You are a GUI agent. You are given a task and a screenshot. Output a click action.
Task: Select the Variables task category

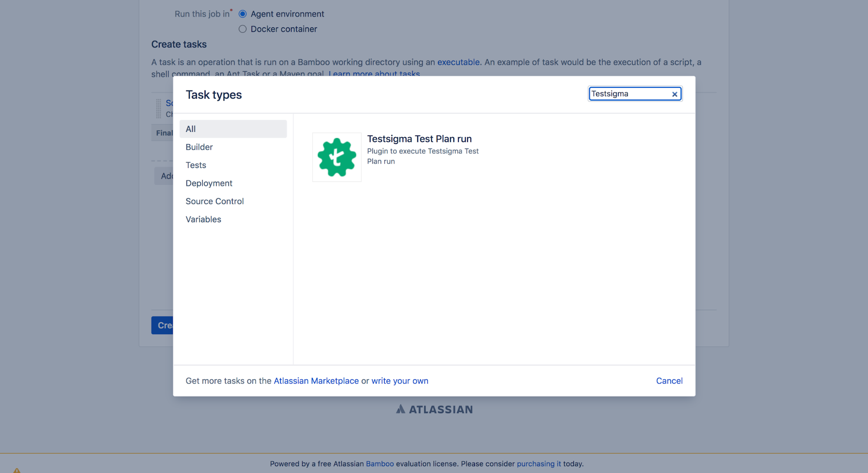pyautogui.click(x=233, y=220)
